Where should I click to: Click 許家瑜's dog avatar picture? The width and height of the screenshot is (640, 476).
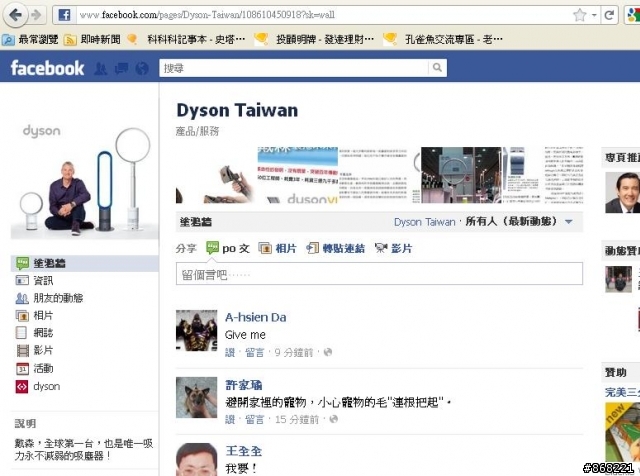[x=196, y=397]
